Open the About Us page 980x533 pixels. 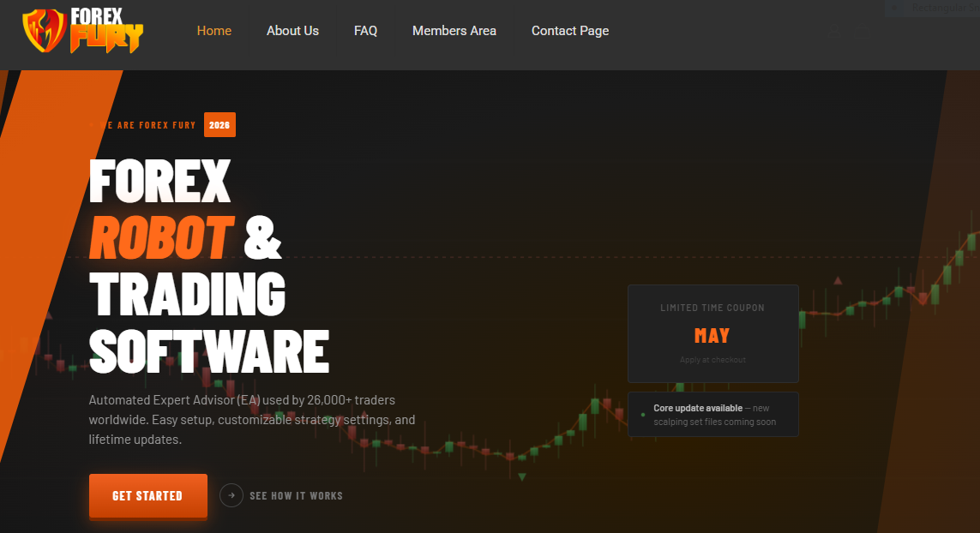tap(292, 31)
